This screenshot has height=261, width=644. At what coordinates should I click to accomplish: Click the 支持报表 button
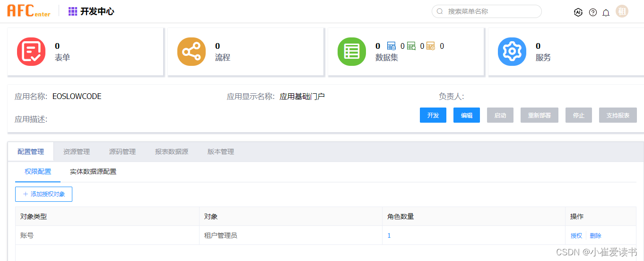click(x=618, y=115)
